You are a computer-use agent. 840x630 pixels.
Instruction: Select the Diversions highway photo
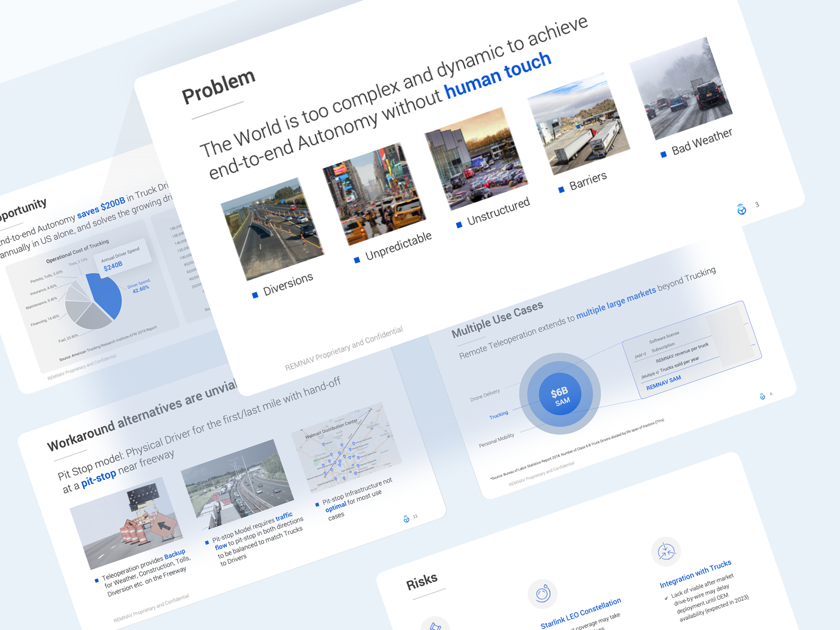pos(272,229)
